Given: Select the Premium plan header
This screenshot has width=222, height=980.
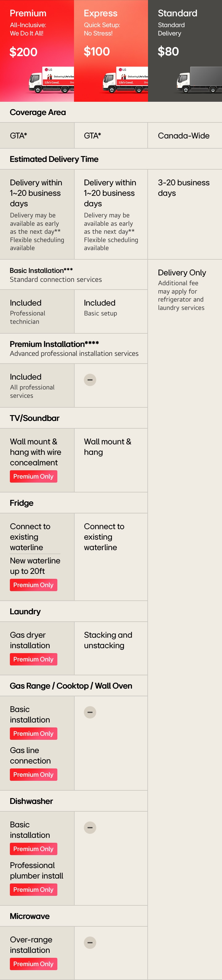Looking at the screenshot, I should click(28, 13).
